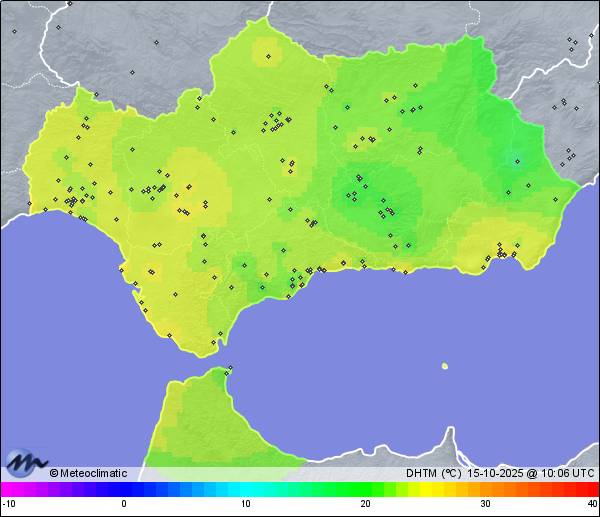Click the 40 label on the temperature scale
600x517 pixels.
coord(592,504)
